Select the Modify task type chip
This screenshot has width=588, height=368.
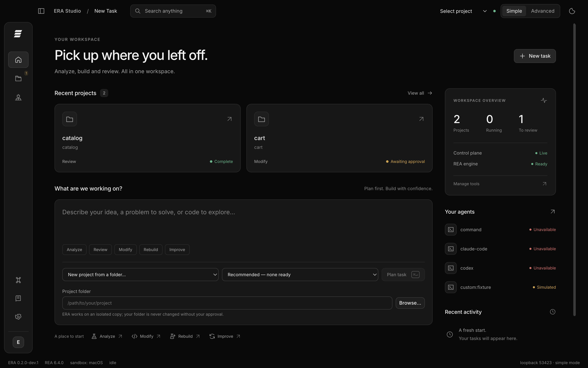coord(125,250)
